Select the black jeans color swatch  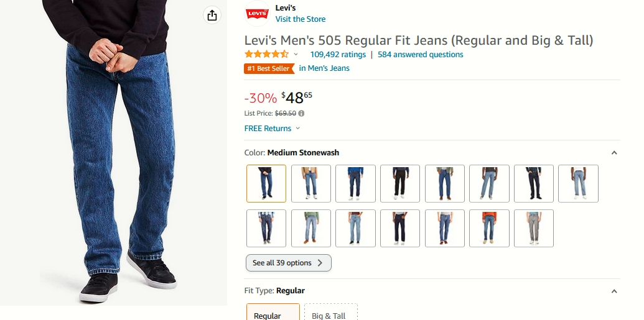click(400, 183)
